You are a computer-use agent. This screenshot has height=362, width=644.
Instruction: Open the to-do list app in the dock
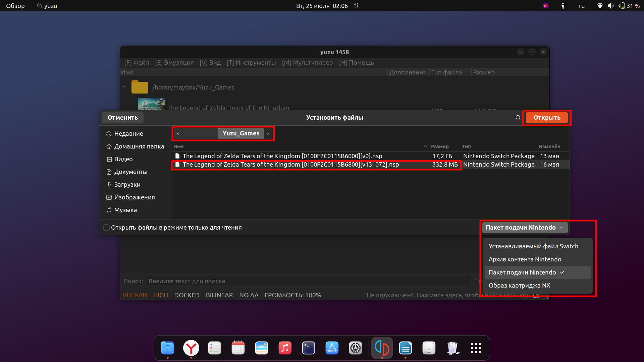215,348
